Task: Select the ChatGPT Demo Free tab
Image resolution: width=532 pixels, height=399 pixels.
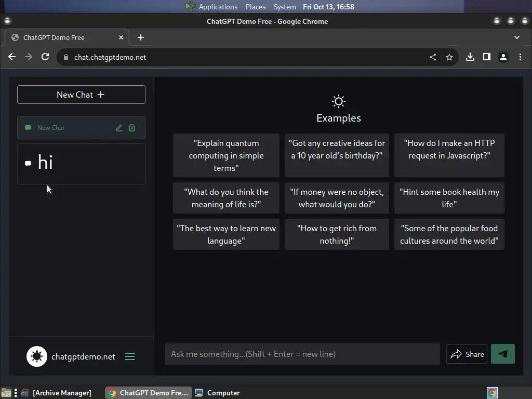Action: [x=67, y=37]
